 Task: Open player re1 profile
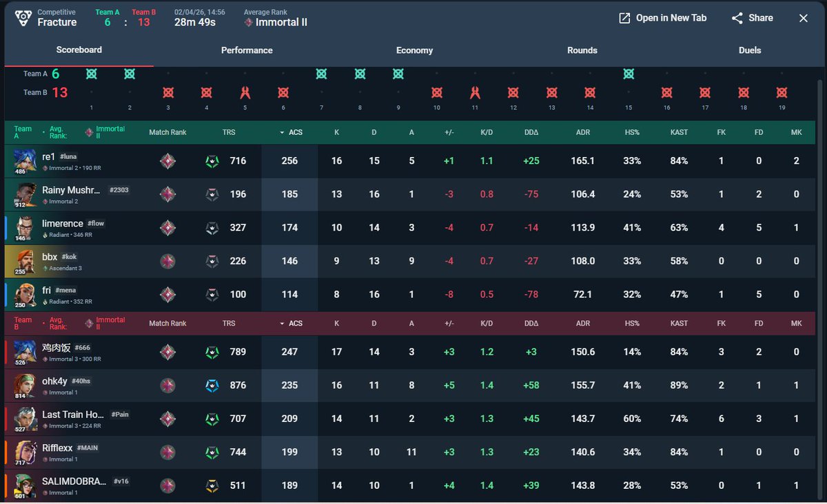[x=48, y=156]
